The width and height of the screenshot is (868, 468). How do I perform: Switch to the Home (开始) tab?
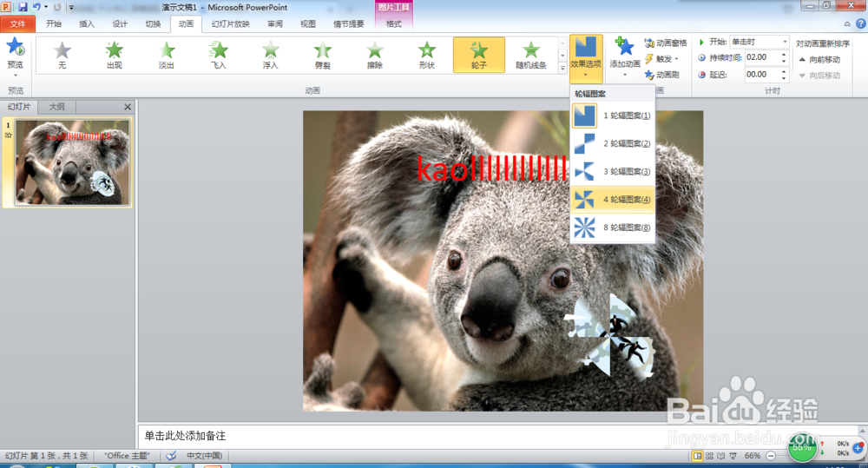point(54,23)
